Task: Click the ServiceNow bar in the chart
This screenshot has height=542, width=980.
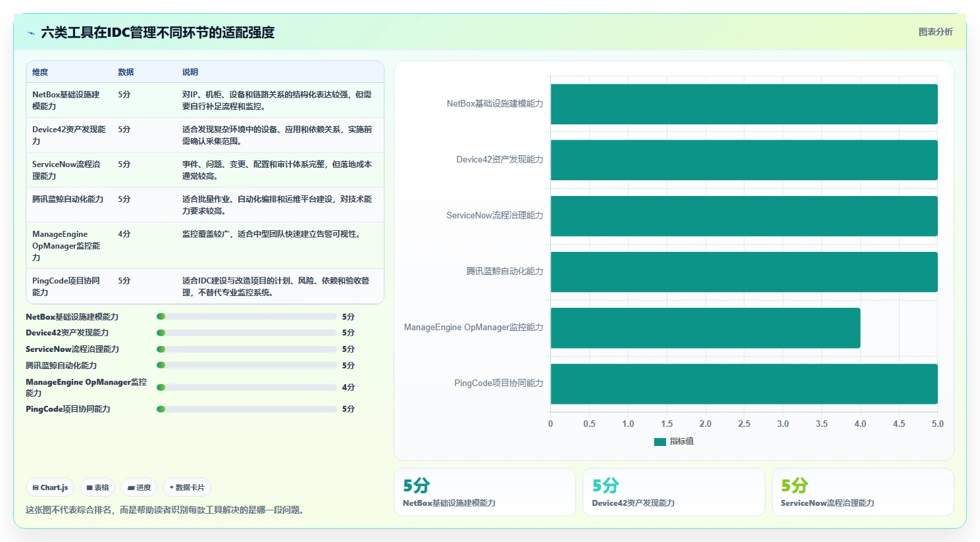Action: coord(744,216)
